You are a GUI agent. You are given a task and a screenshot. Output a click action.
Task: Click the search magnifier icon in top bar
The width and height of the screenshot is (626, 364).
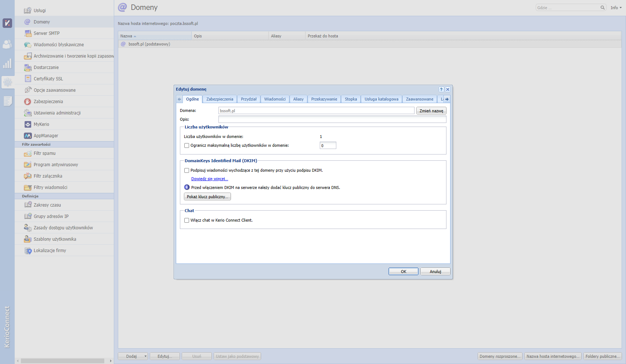point(603,8)
